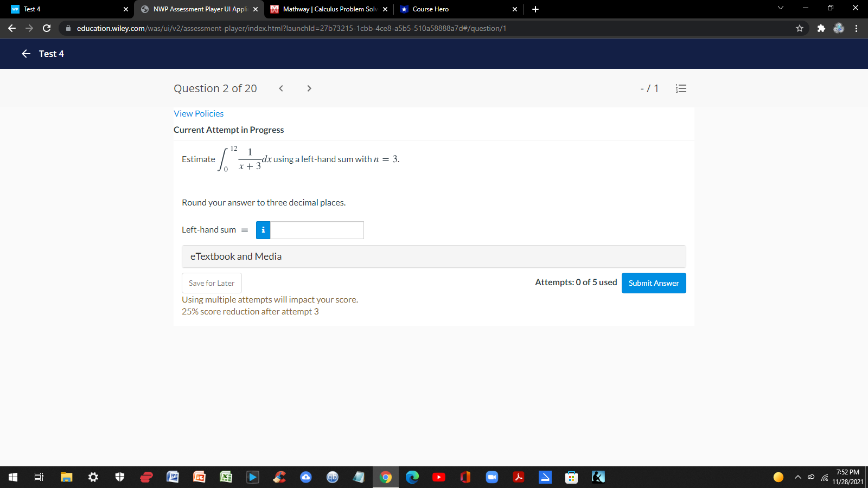
Task: Open Microsoft Word from the taskbar
Action: pos(173,477)
